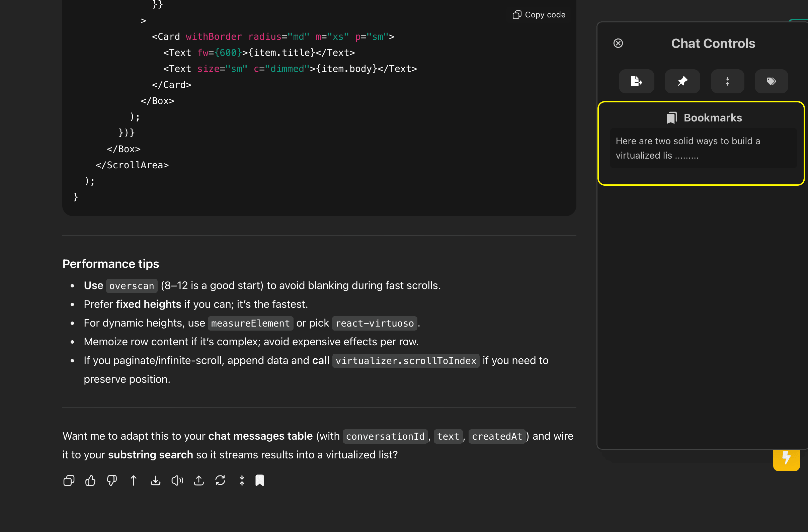
Task: Open the pinned messages pin icon
Action: (682, 81)
